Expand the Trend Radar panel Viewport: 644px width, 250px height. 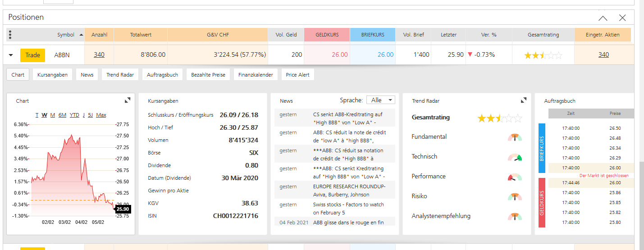tap(524, 100)
